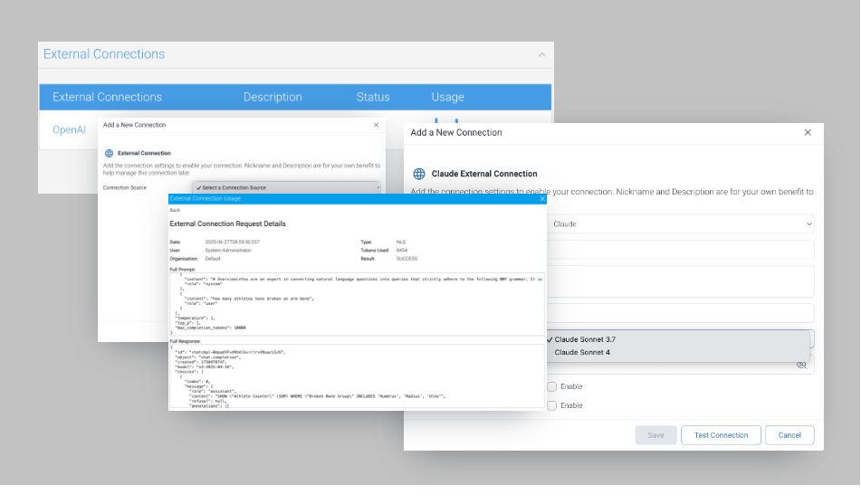Screen dimensions: 861x504
Task: Click the Save button
Action: (x=655, y=435)
